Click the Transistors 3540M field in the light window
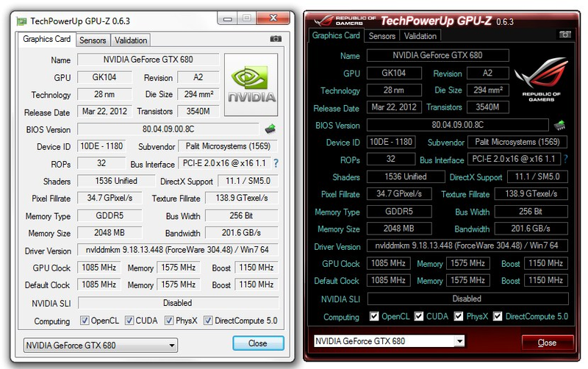The image size is (588, 369). pos(198,112)
